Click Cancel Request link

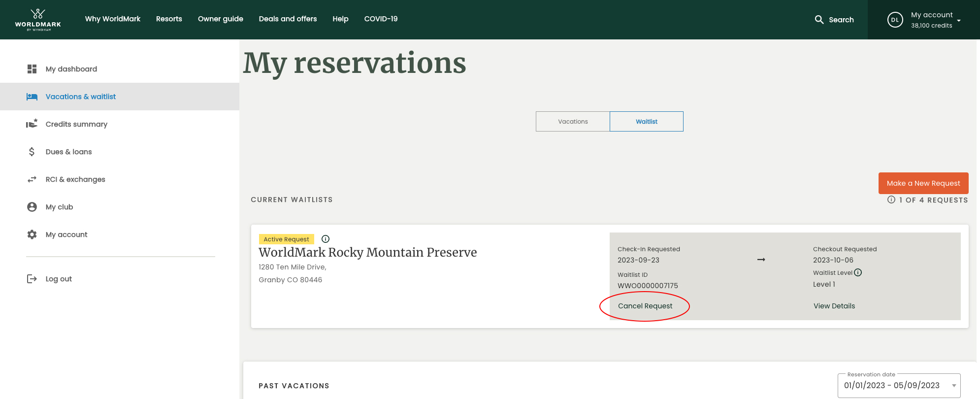[x=645, y=306]
